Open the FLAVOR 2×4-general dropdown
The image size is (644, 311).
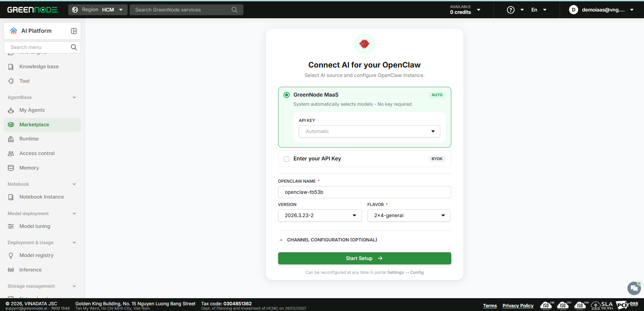pyautogui.click(x=409, y=215)
